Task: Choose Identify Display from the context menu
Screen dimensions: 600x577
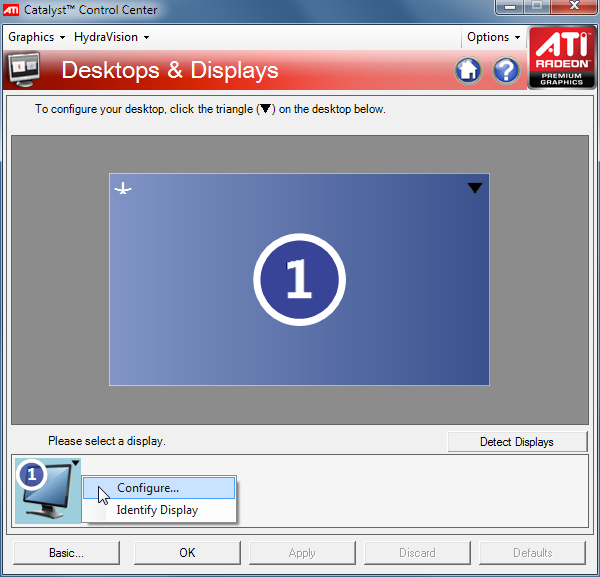Action: coord(159,510)
